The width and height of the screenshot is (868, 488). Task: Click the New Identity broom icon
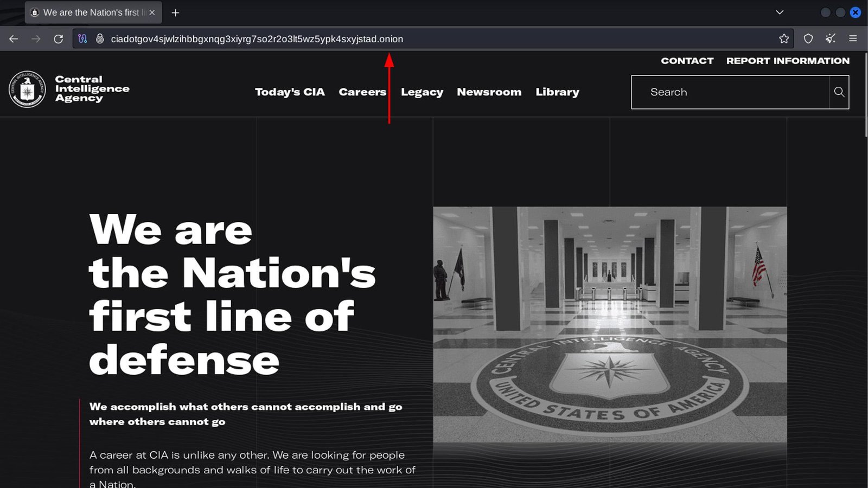click(831, 38)
